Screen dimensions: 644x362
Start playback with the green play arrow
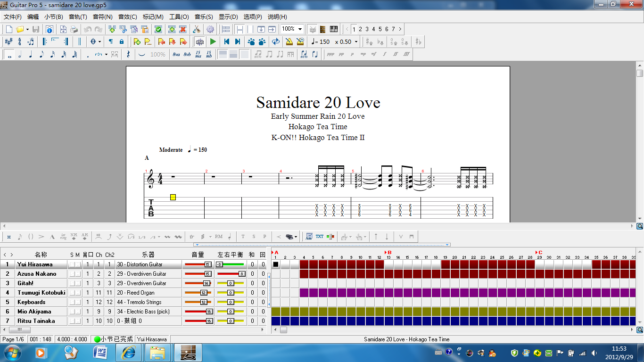pos(213,41)
